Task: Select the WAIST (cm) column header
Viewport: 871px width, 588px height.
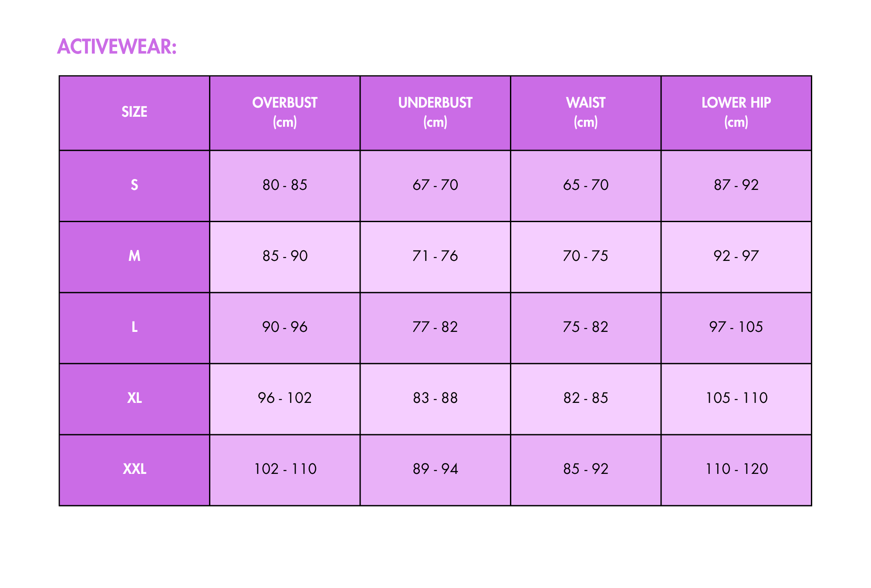Action: pos(586,112)
